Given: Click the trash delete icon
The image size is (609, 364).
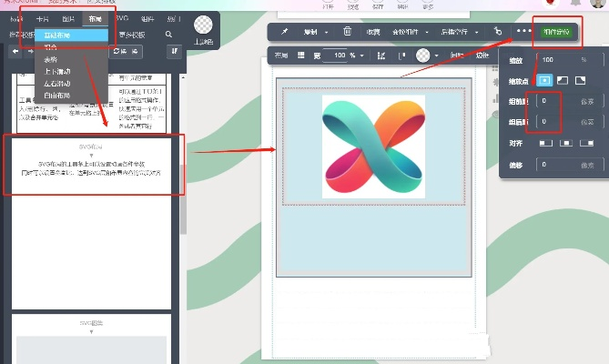Looking at the screenshot, I should point(347,31).
